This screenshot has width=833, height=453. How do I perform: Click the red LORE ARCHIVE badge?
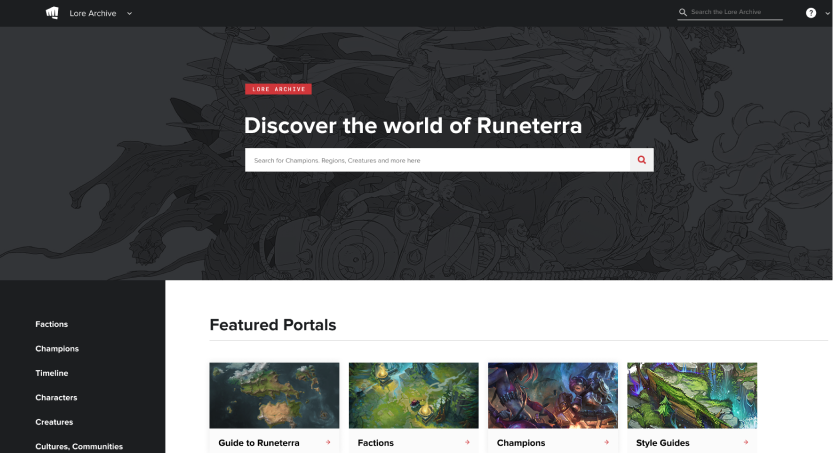[x=278, y=89]
